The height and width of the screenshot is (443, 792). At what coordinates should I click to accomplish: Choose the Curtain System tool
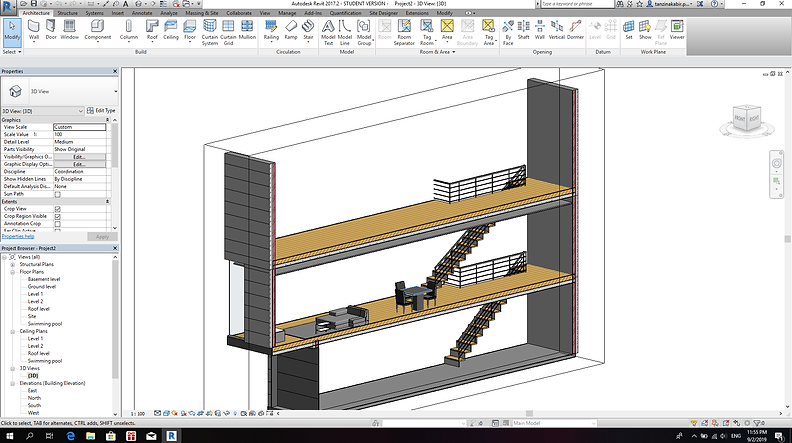point(210,32)
